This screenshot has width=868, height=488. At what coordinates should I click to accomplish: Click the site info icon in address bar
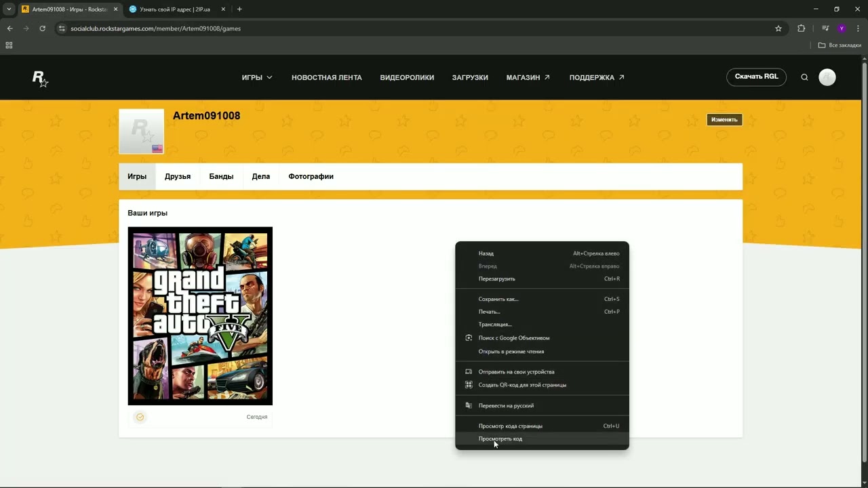coord(62,28)
